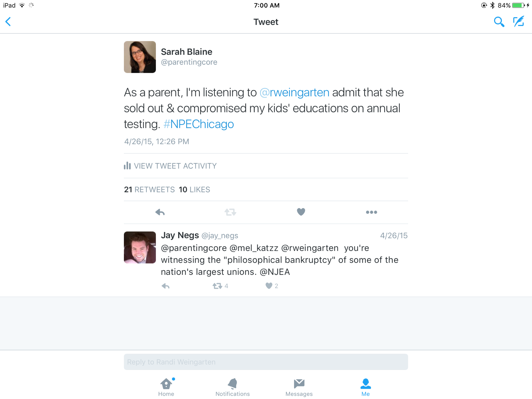
Task: Retweet Sarah Blaine's tweet
Action: (x=231, y=212)
